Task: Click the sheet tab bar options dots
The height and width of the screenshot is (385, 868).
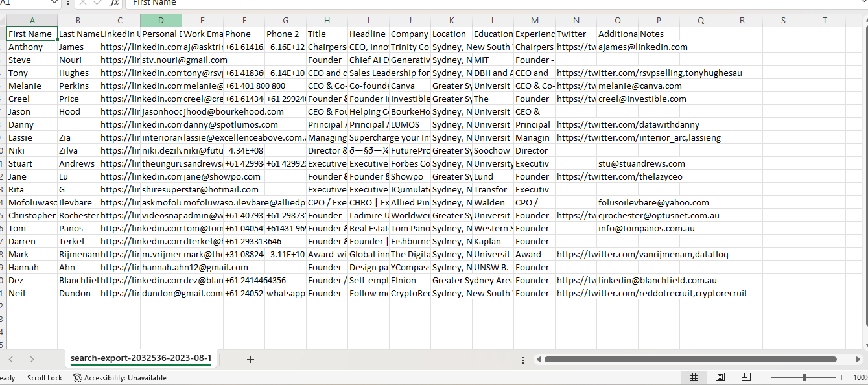Action: pos(523,360)
